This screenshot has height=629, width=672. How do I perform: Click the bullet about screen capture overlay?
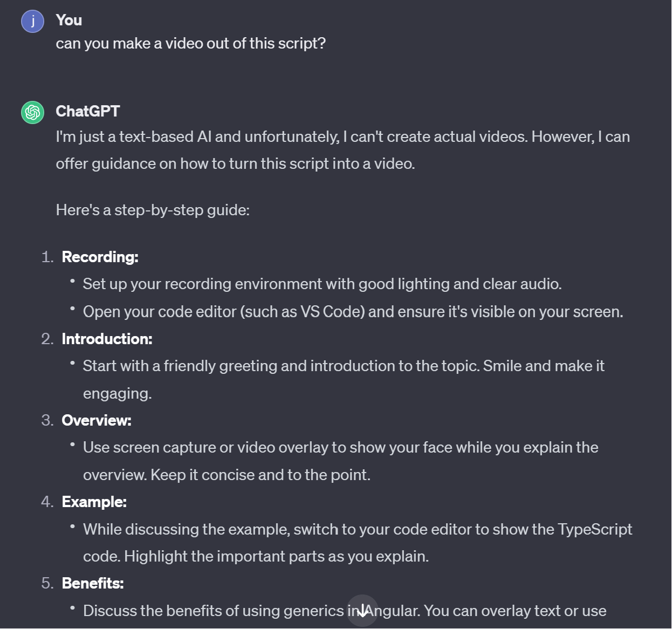point(341,461)
